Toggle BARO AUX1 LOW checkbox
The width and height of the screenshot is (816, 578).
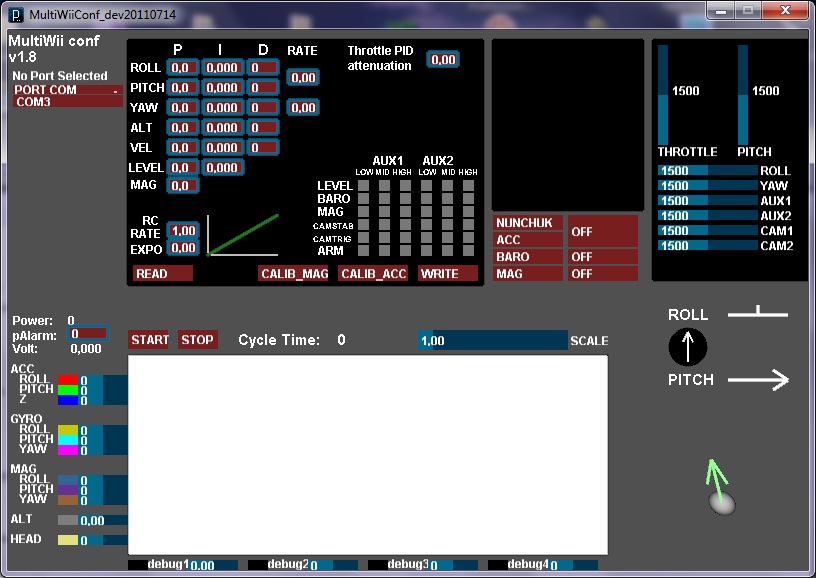363,198
